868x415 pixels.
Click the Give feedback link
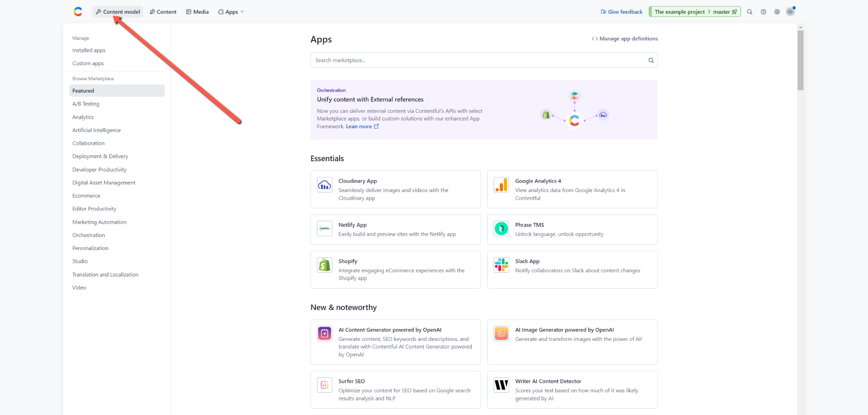point(621,12)
